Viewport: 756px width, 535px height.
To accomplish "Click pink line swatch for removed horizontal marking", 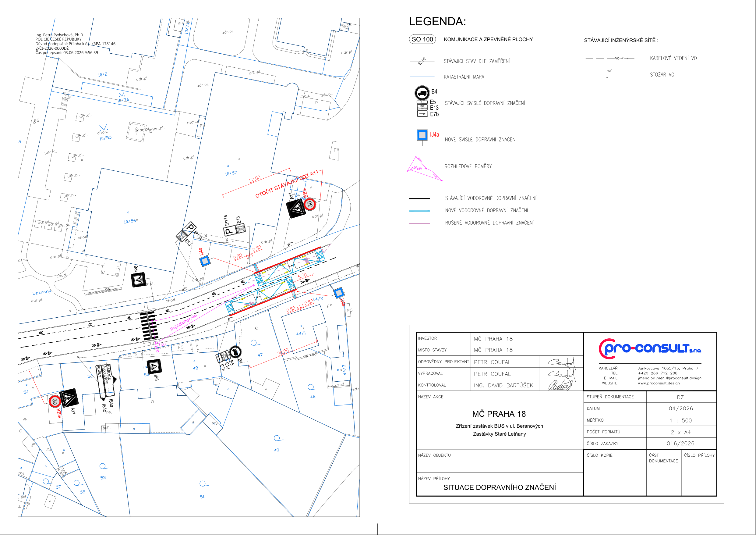I will pos(419,223).
